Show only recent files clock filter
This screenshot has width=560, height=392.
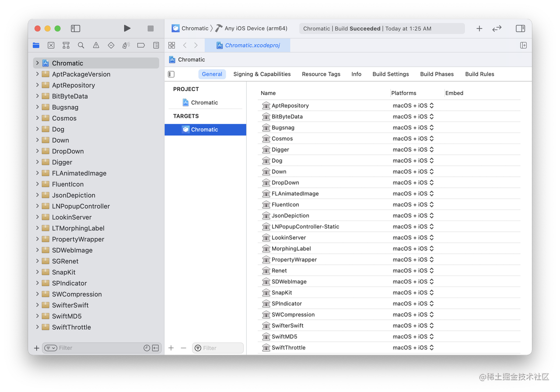(147, 348)
